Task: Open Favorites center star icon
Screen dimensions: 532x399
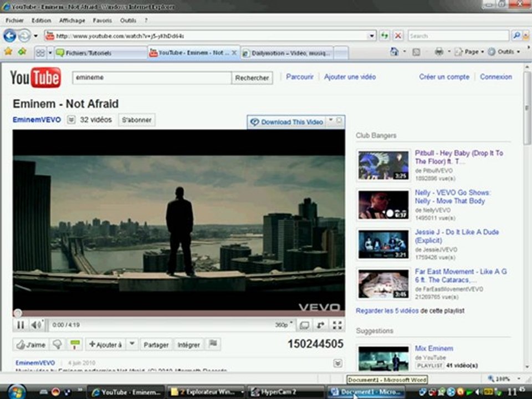Action: 8,52
